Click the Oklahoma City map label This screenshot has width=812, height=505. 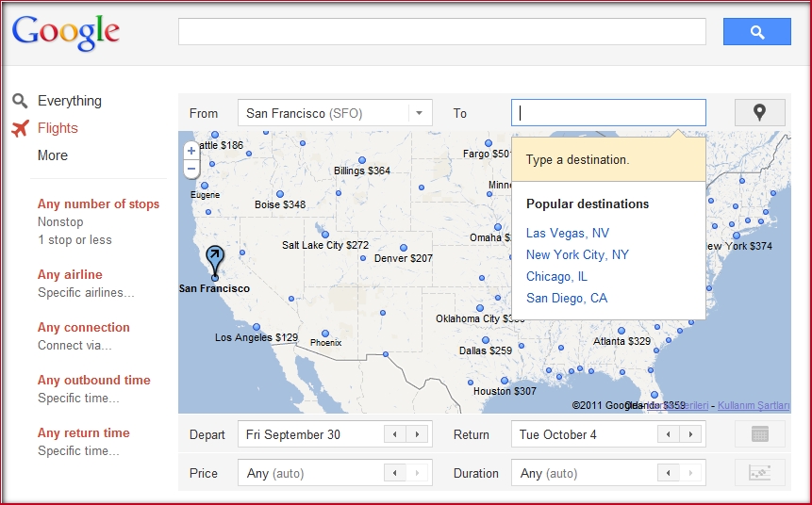[480, 318]
